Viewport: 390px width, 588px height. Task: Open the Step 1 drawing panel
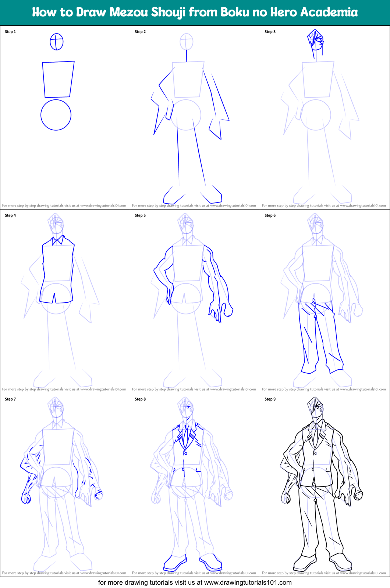pyautogui.click(x=65, y=117)
